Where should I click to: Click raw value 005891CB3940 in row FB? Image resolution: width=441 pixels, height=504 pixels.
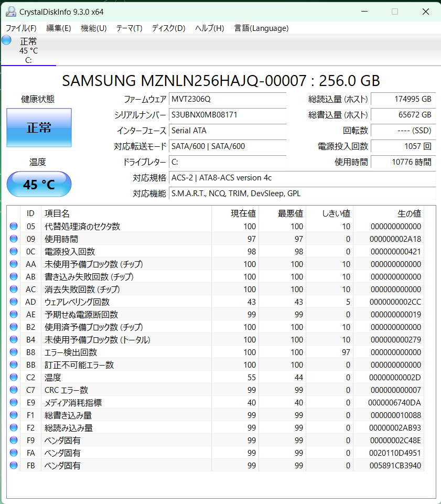pyautogui.click(x=395, y=465)
